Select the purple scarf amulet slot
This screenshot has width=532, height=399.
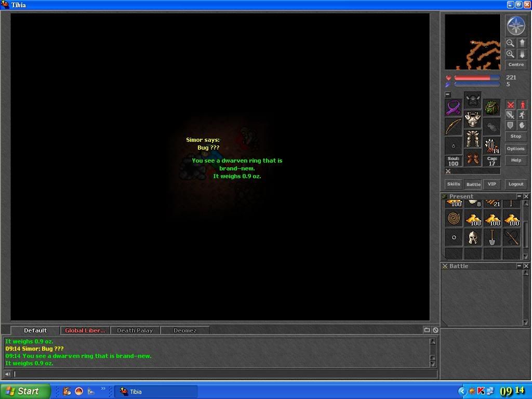coord(453,108)
